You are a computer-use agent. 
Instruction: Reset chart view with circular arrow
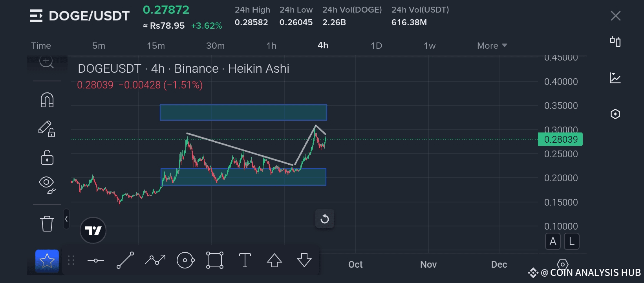[x=325, y=219]
